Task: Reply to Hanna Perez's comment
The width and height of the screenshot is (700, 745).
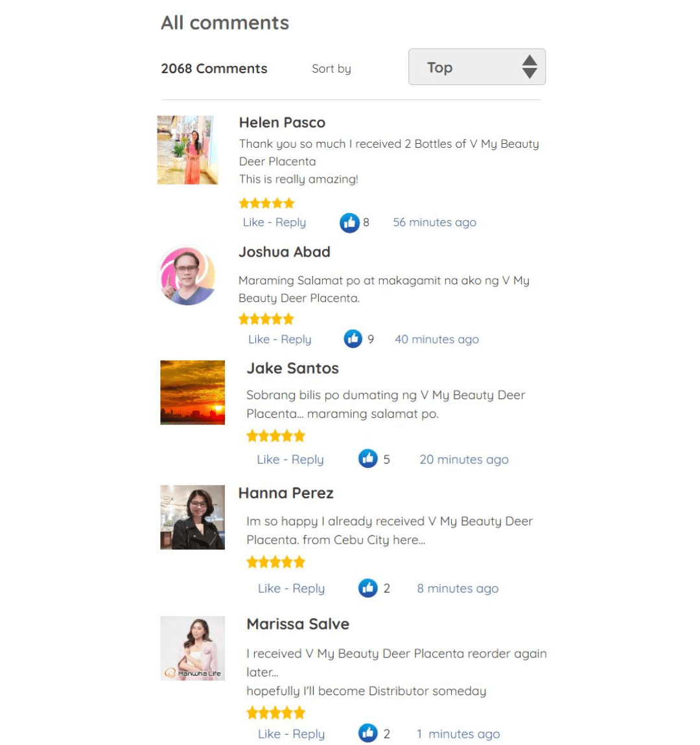Action: (309, 589)
